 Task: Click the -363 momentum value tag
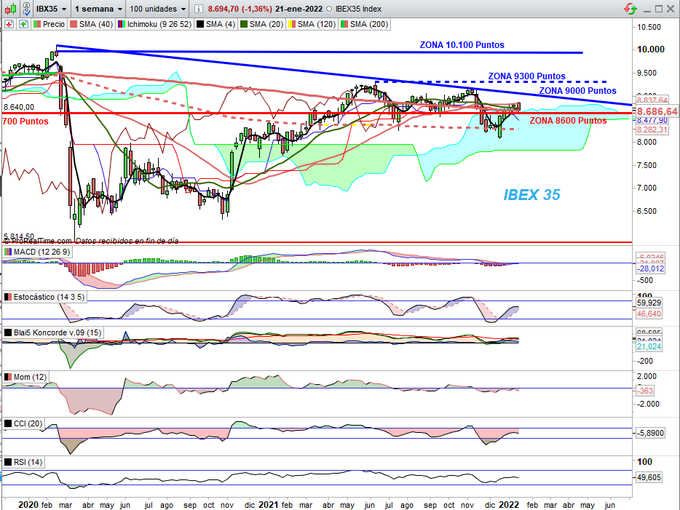[x=645, y=391]
